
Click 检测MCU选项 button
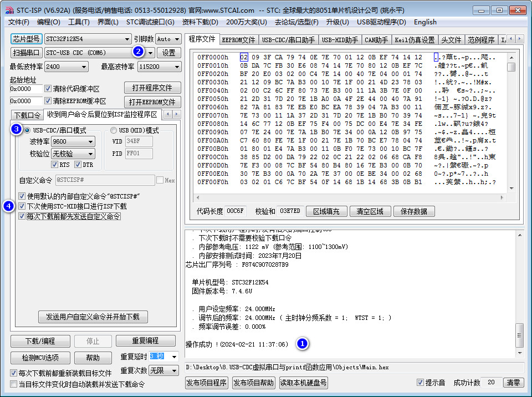pos(40,358)
